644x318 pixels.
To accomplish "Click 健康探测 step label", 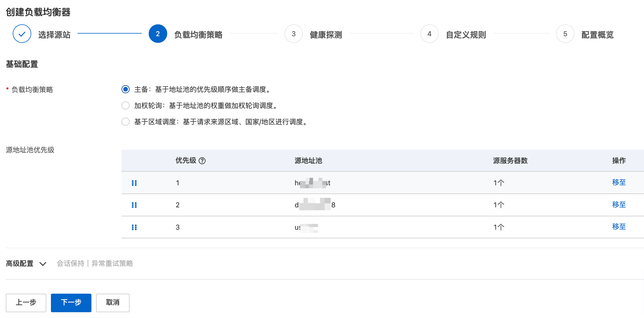I will click(326, 35).
